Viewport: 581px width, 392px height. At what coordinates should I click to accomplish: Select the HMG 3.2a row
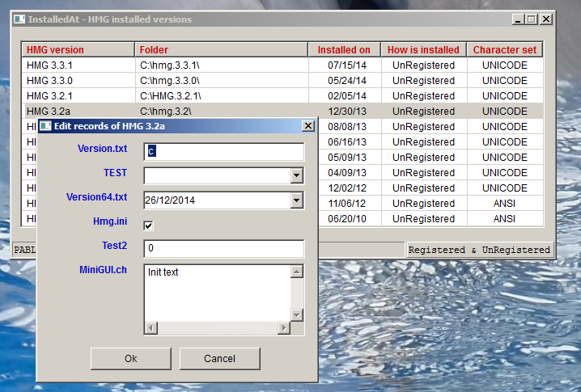pos(282,111)
